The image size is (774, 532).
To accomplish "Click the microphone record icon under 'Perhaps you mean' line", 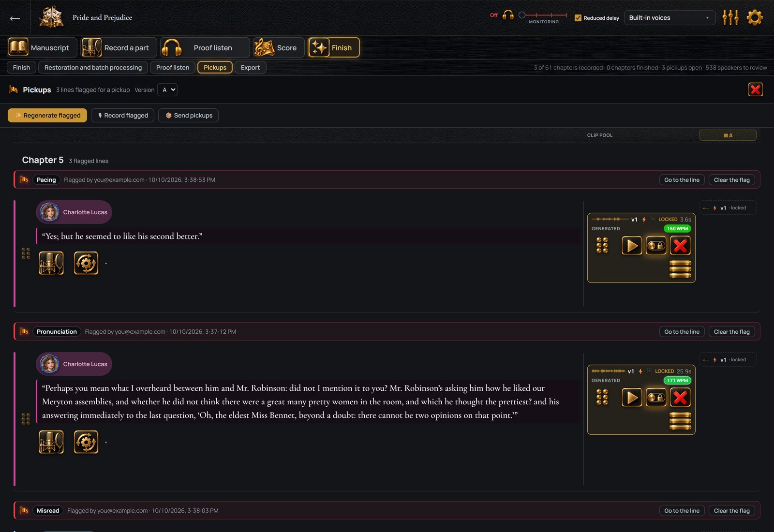I will 51,442.
